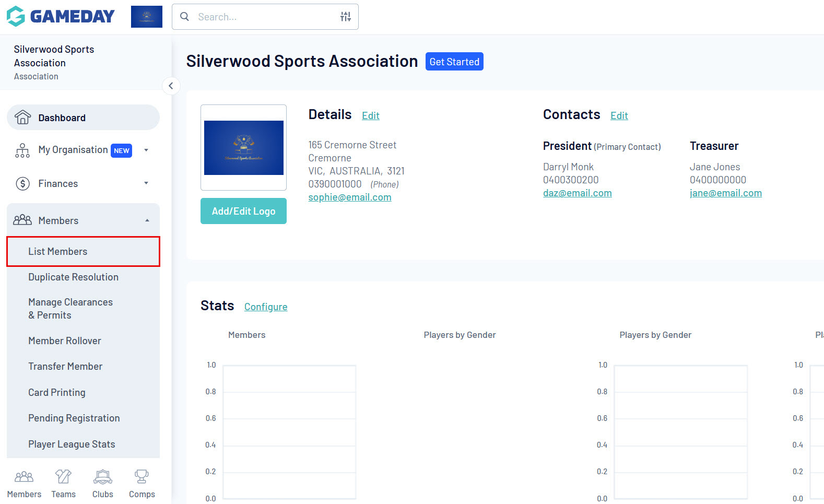824x504 pixels.
Task: Email the President at daz@email.com
Action: [578, 193]
